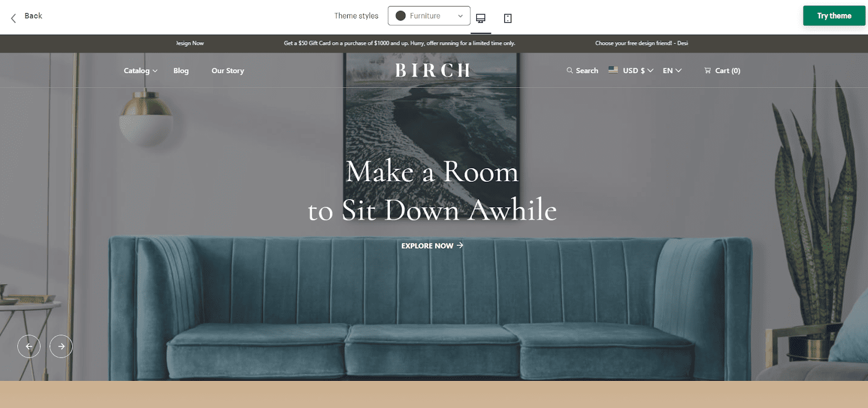Expand the Catalog menu
Screen dimensions: 868x408
(x=141, y=71)
